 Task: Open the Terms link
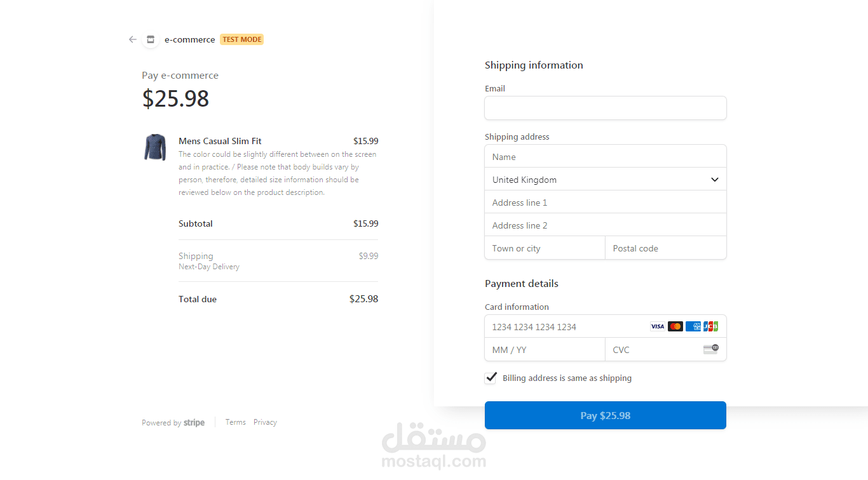click(x=235, y=422)
